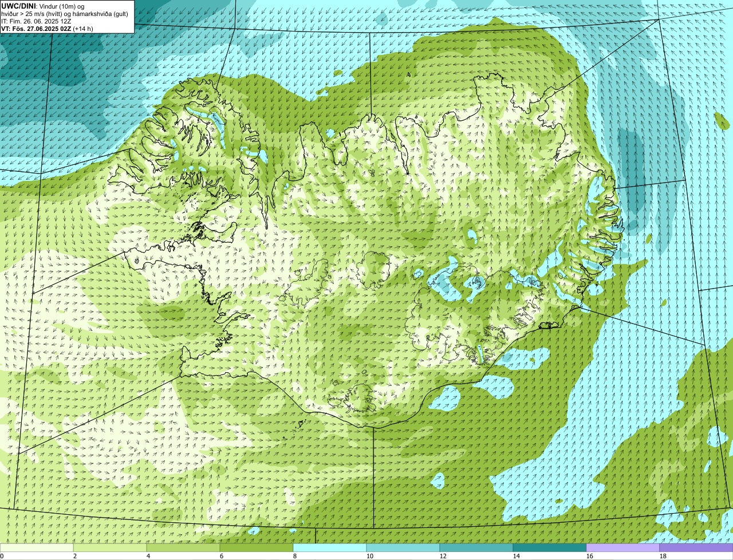Screen dimensions: 733x560
Task: Select the legend scale label '8'
Action: (x=295, y=556)
